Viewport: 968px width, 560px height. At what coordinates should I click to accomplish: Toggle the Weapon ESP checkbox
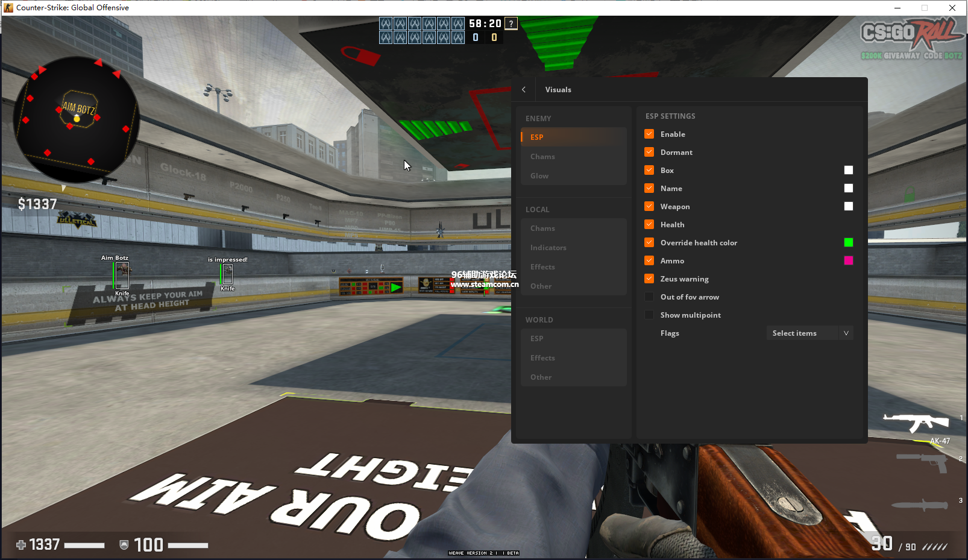pos(649,206)
